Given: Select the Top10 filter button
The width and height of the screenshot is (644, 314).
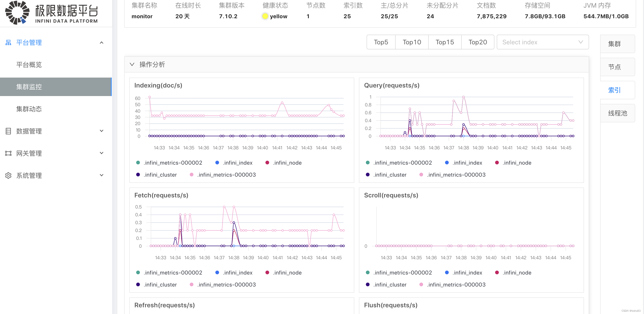Looking at the screenshot, I should coord(412,42).
